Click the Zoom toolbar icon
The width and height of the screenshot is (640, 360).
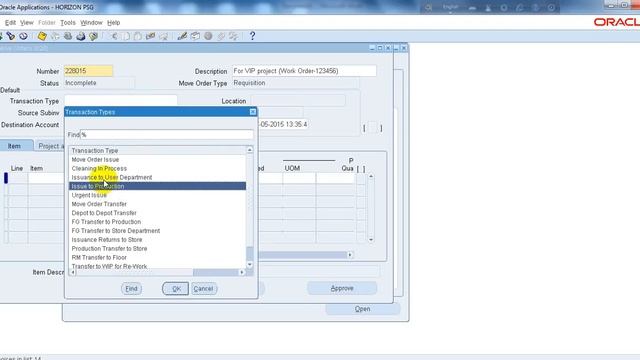[x=196, y=36]
